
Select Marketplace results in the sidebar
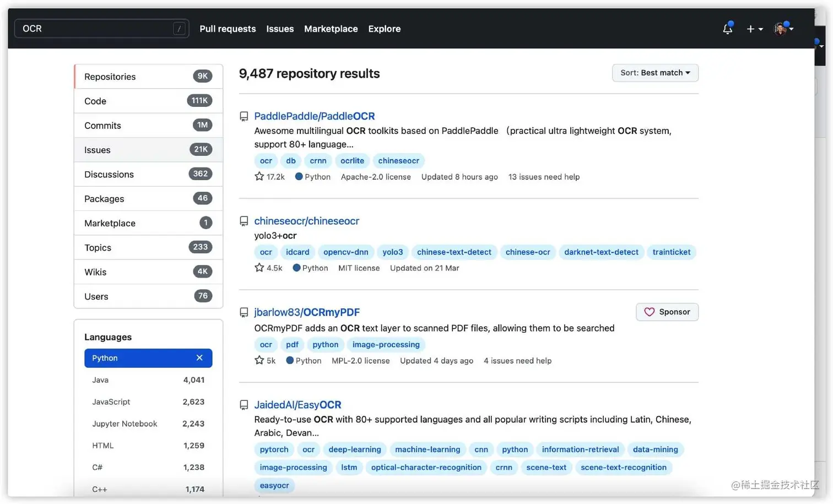(148, 223)
